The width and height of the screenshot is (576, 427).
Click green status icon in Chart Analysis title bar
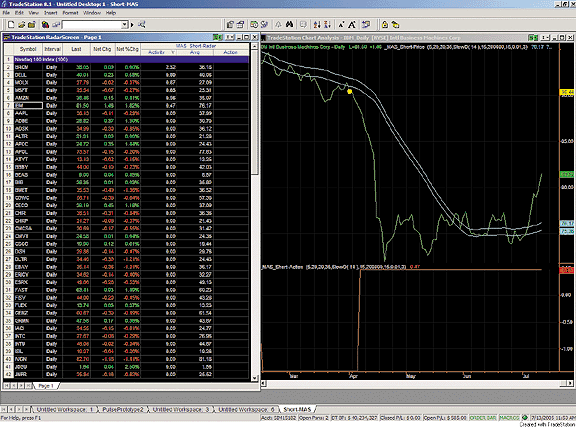click(533, 37)
